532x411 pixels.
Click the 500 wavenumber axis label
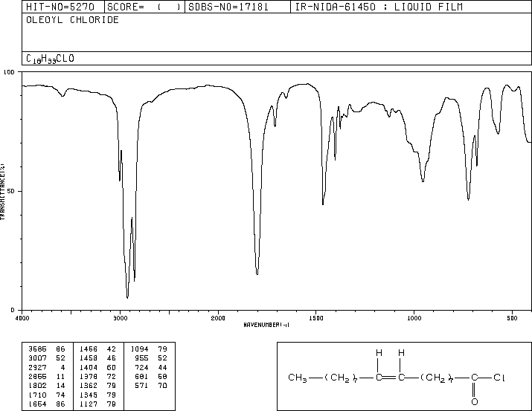(512, 318)
